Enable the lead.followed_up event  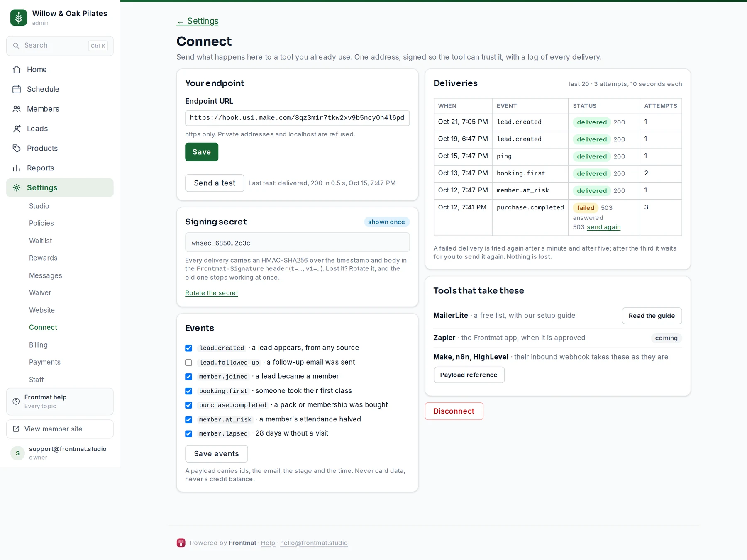tap(189, 363)
